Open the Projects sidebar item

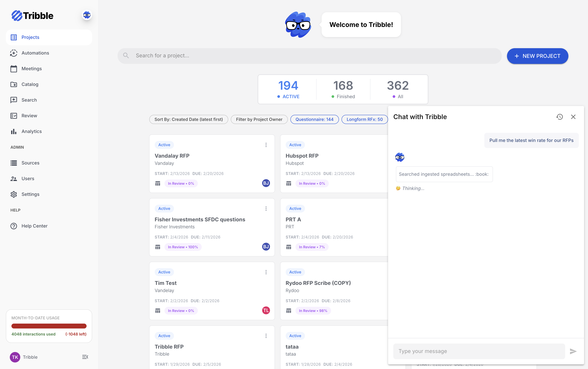(49, 37)
